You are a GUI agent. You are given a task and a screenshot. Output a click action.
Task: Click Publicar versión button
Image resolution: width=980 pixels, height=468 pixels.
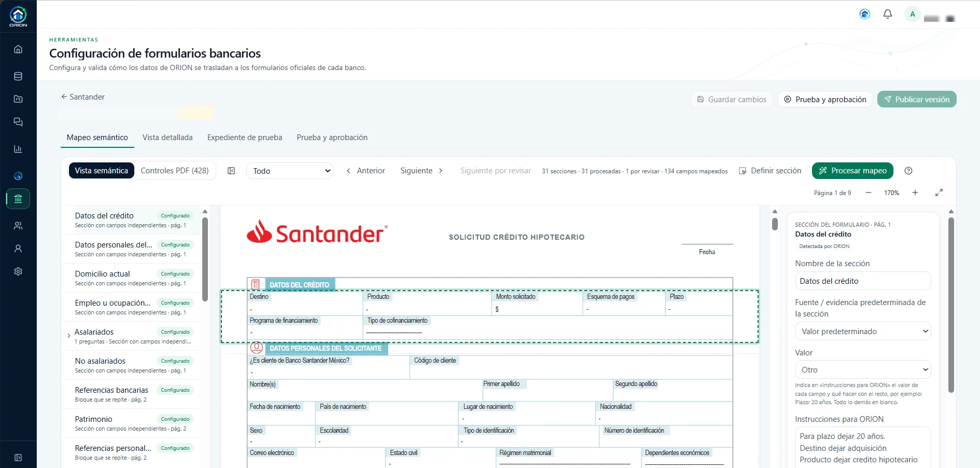click(x=917, y=100)
